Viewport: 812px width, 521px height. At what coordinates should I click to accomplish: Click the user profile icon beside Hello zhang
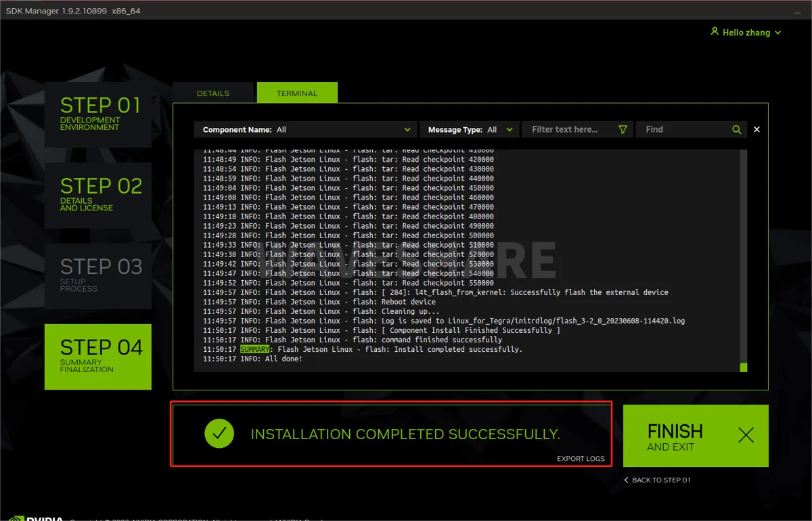(x=715, y=32)
